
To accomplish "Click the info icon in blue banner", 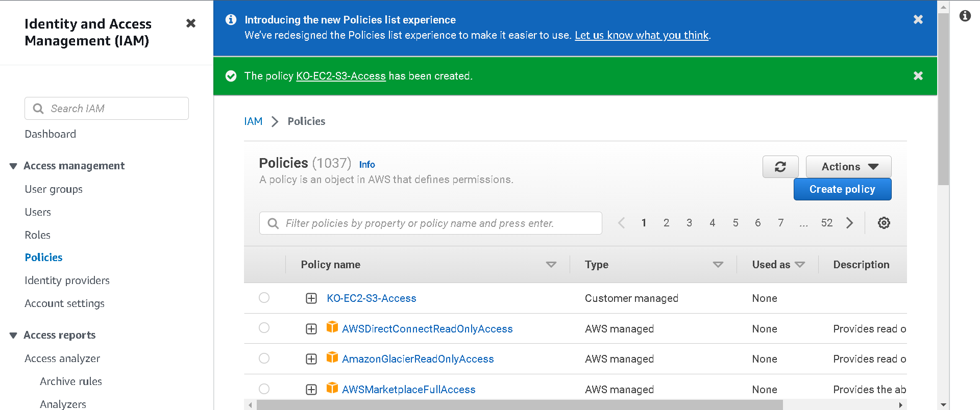I will click(231, 19).
